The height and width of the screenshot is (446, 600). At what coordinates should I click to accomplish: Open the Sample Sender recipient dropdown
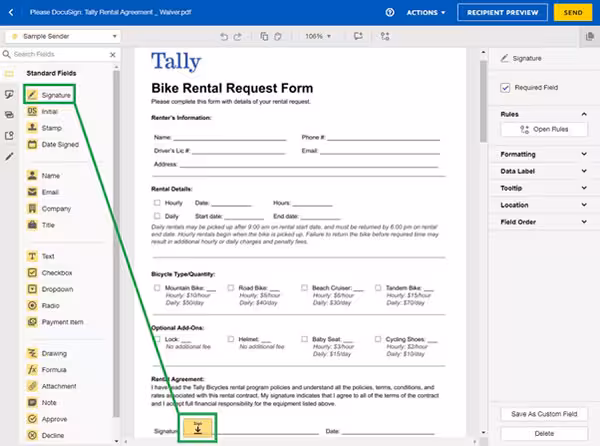pos(63,37)
